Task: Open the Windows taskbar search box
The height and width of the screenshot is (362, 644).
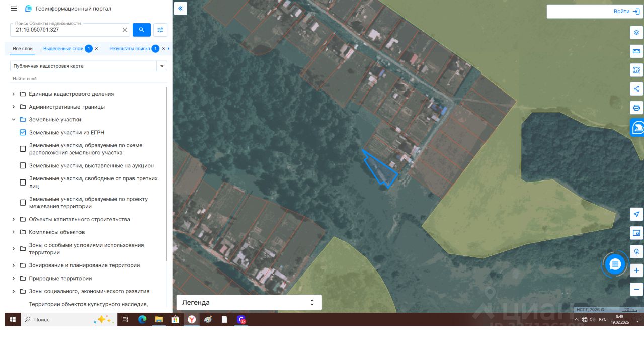Action: click(x=69, y=319)
